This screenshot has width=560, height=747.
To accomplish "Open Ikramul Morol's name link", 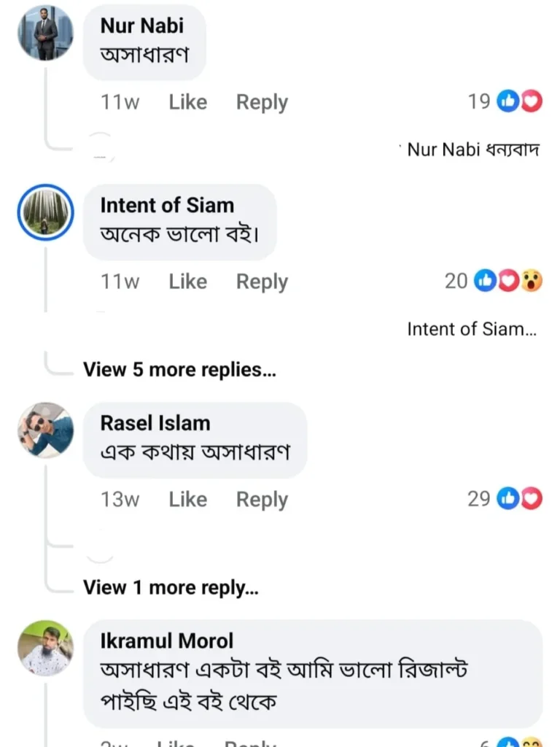I will point(167,641).
